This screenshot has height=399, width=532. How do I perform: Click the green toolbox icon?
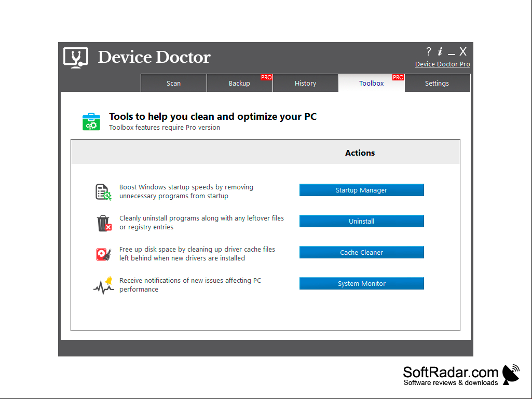91,122
